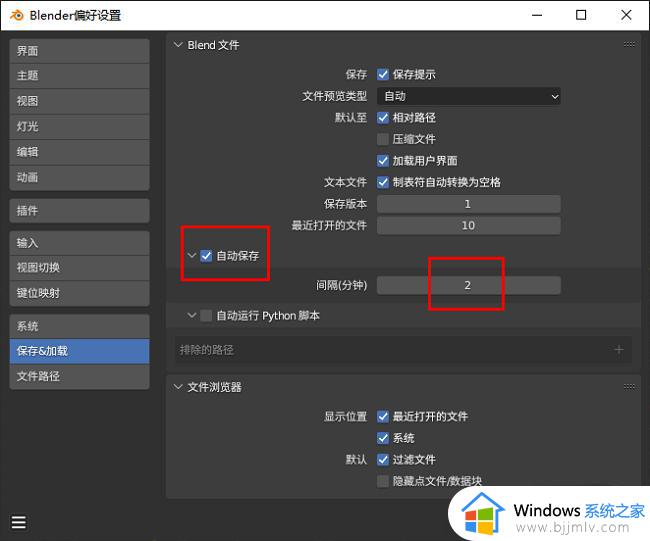Toggle 过滤文件 checkbox

[383, 460]
